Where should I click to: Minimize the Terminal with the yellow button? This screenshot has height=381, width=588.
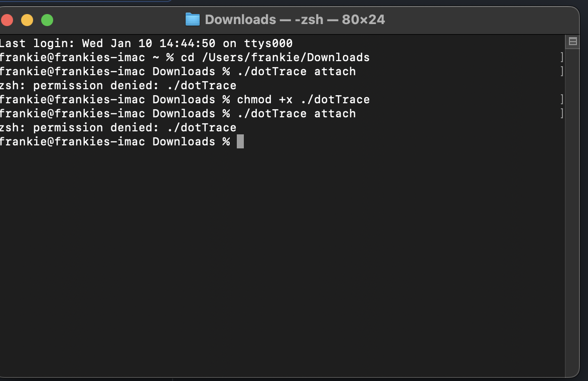tap(27, 20)
